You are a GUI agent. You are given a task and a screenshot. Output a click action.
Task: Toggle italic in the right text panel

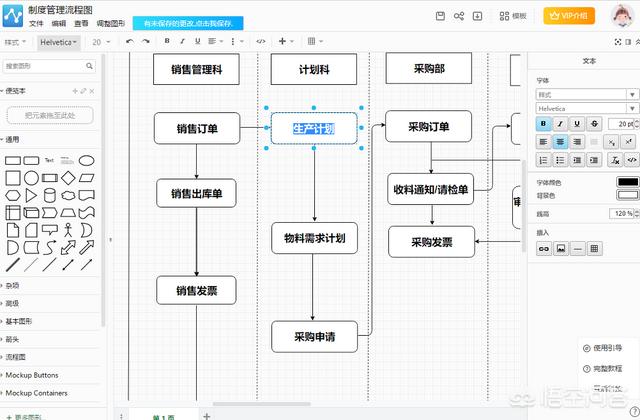[x=560, y=124]
